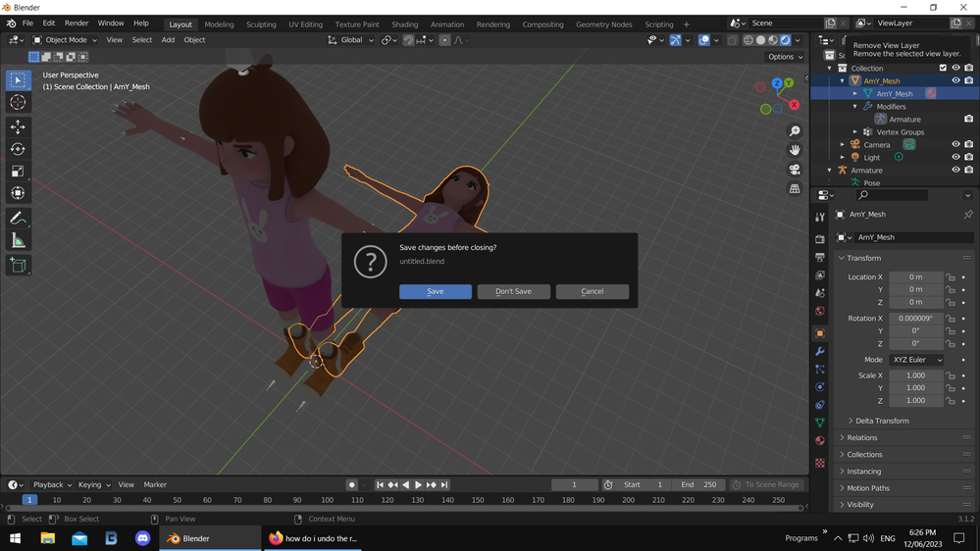Image resolution: width=980 pixels, height=551 pixels.
Task: Expand Vertex Groups in outliner
Action: coord(855,131)
